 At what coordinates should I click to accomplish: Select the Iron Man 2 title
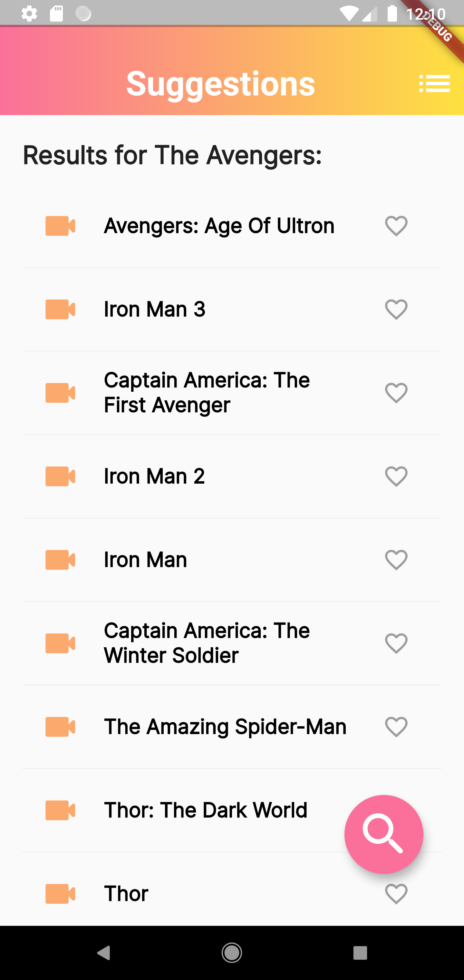(x=154, y=476)
